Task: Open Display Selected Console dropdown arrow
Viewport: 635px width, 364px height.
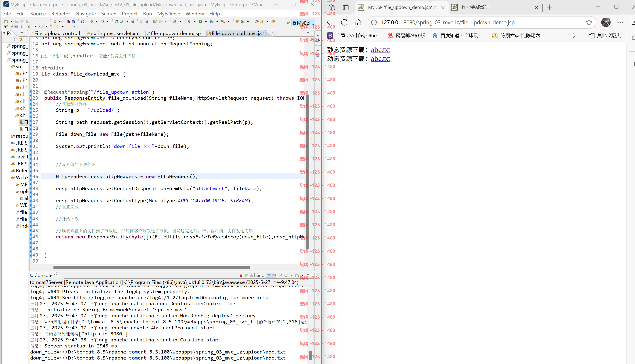Action: pyautogui.click(x=291, y=275)
